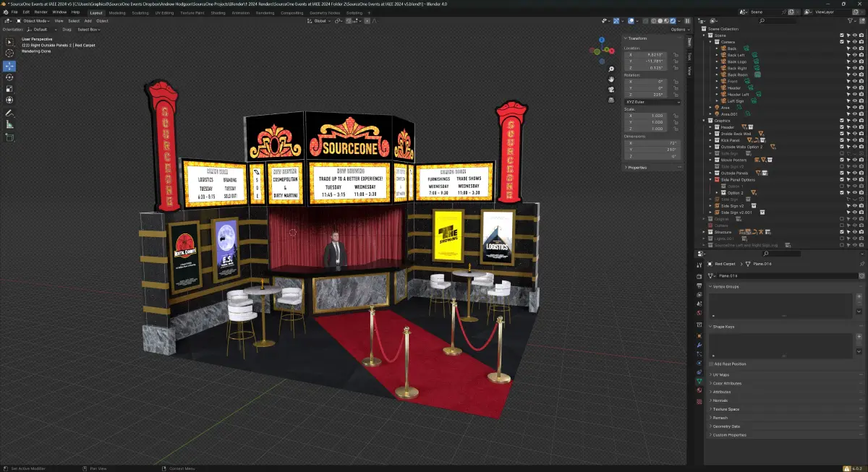The width and height of the screenshot is (868, 472).
Task: Select the Select Box tool icon
Action: click(9, 43)
